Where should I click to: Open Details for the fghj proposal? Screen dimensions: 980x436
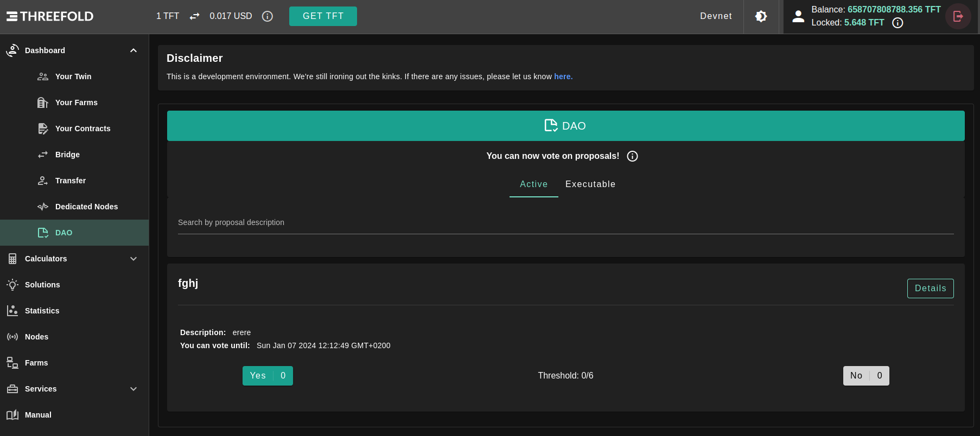coord(930,288)
